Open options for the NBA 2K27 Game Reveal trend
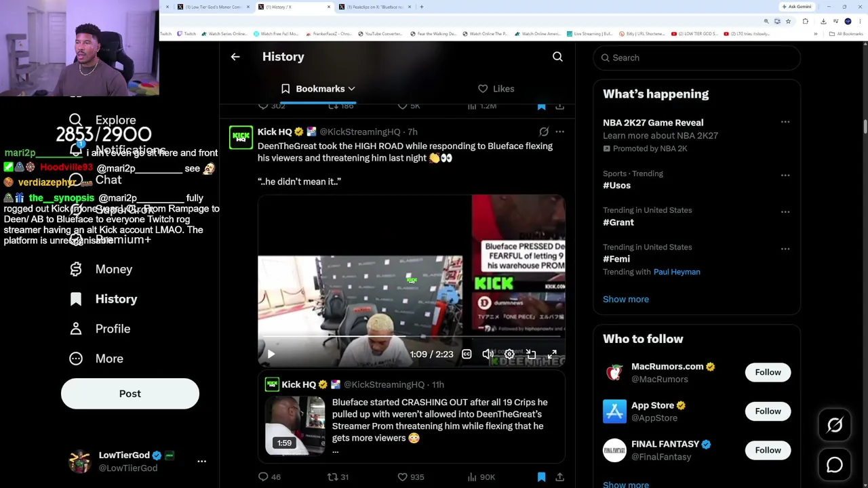Image resolution: width=868 pixels, height=488 pixels. (x=785, y=122)
